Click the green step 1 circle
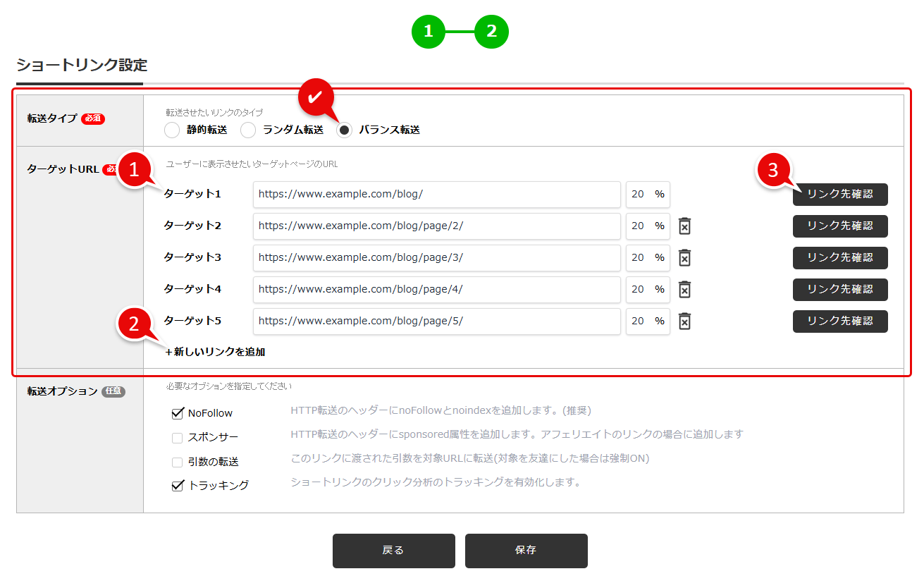Viewport: 924px width, 576px height. coord(428,31)
